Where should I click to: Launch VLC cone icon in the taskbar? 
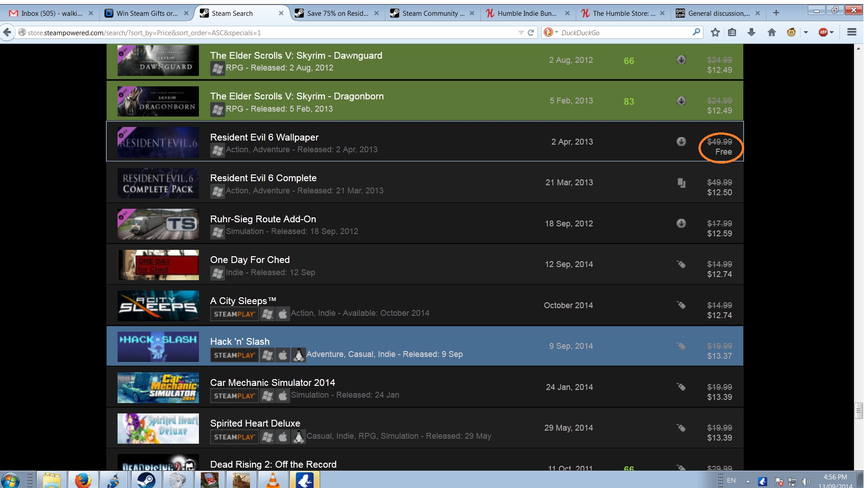coord(273,480)
